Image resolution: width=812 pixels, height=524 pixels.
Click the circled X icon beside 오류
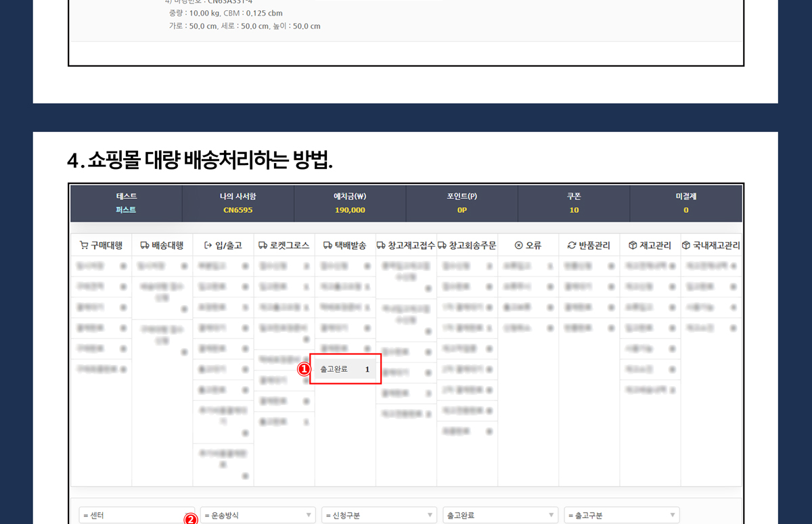click(519, 245)
